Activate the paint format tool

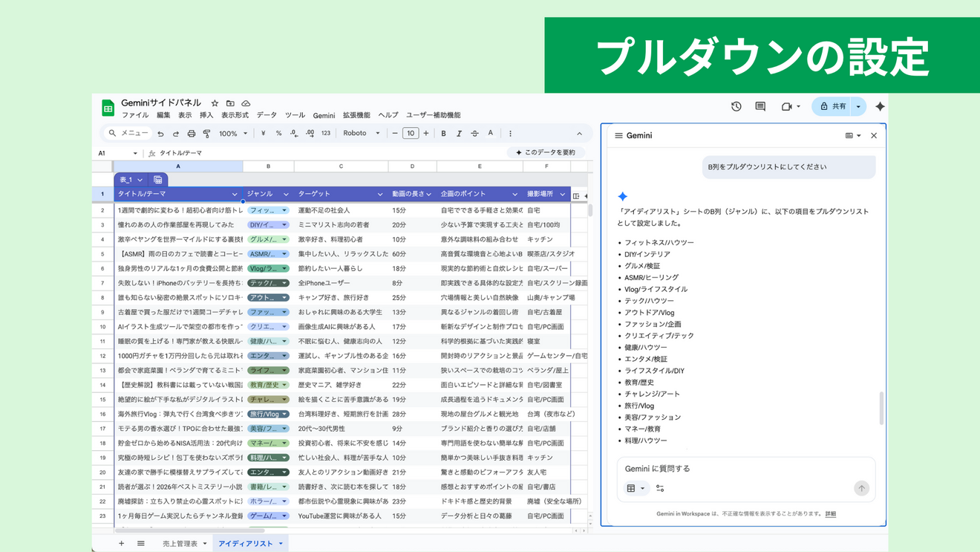pos(207,134)
